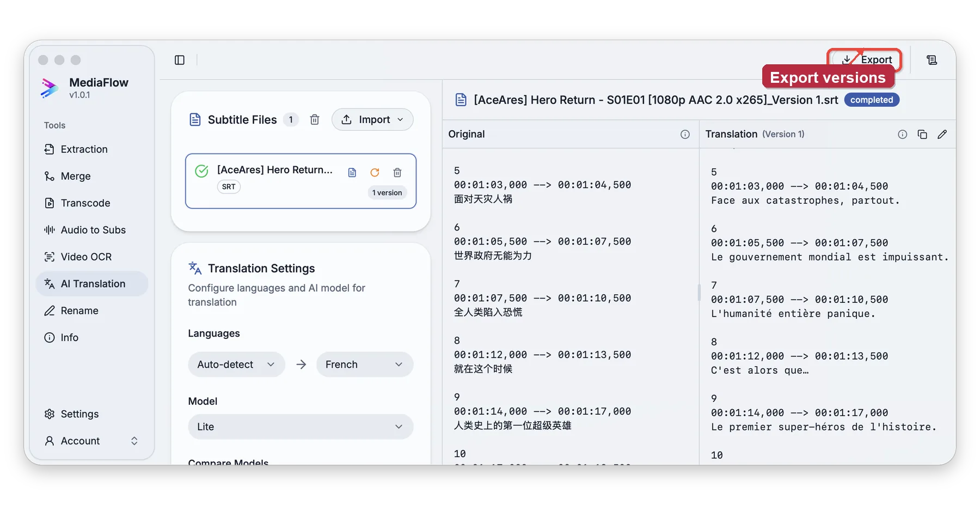Open the Rename tool
This screenshot has height=517, width=980.
coord(91,311)
